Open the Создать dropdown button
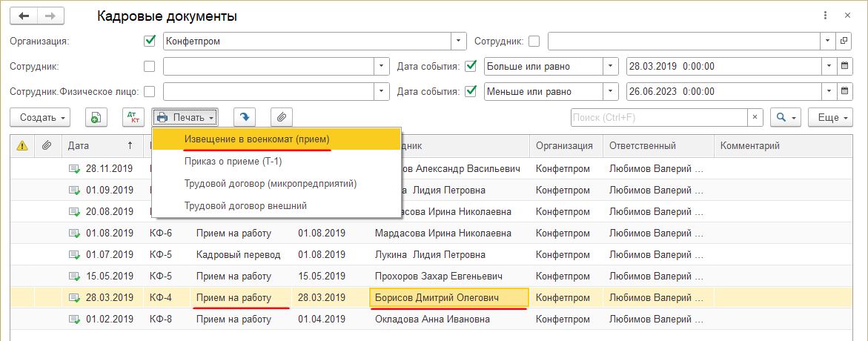This screenshot has height=341, width=868. pos(40,117)
